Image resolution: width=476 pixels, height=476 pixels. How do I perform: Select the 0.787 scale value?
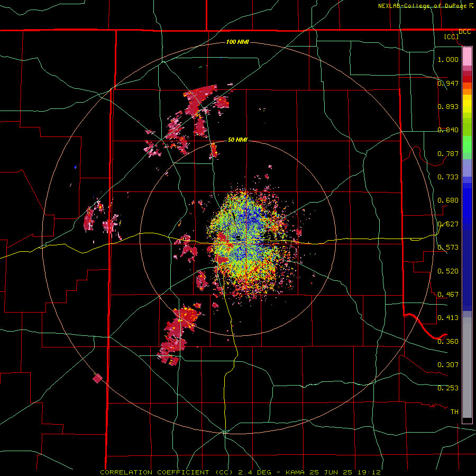click(x=448, y=153)
